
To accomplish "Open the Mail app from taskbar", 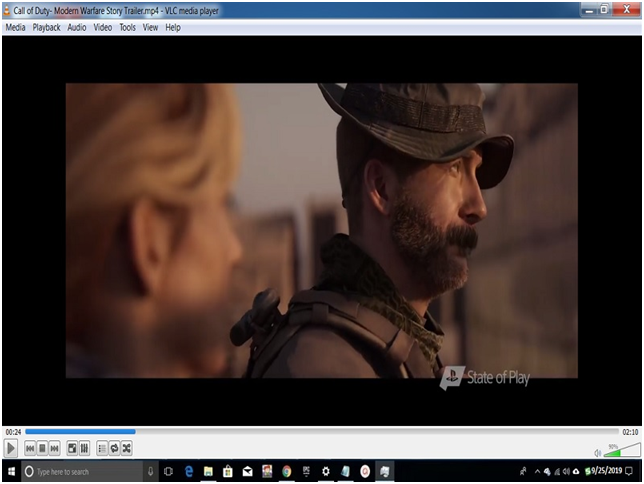I will (248, 472).
